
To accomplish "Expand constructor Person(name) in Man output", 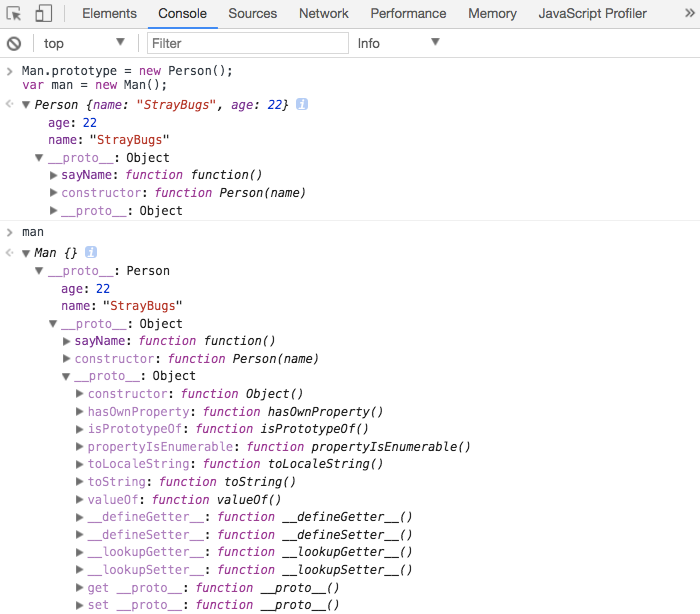I will coord(66,358).
